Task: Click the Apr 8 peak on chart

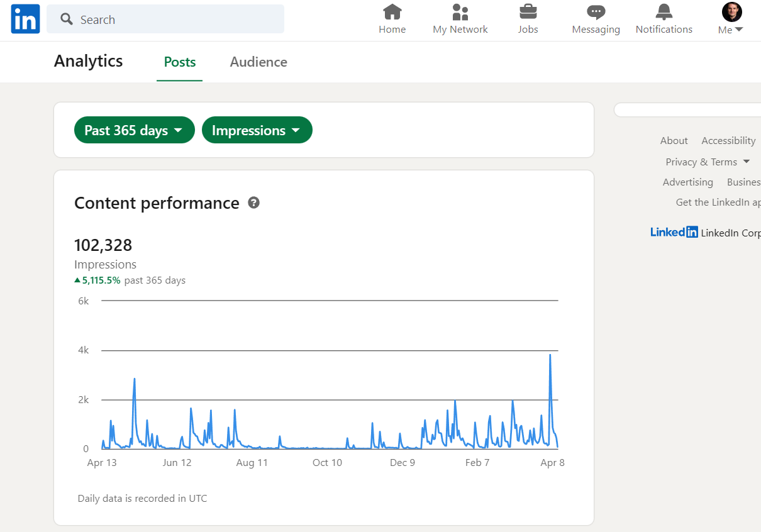Action: pos(550,356)
